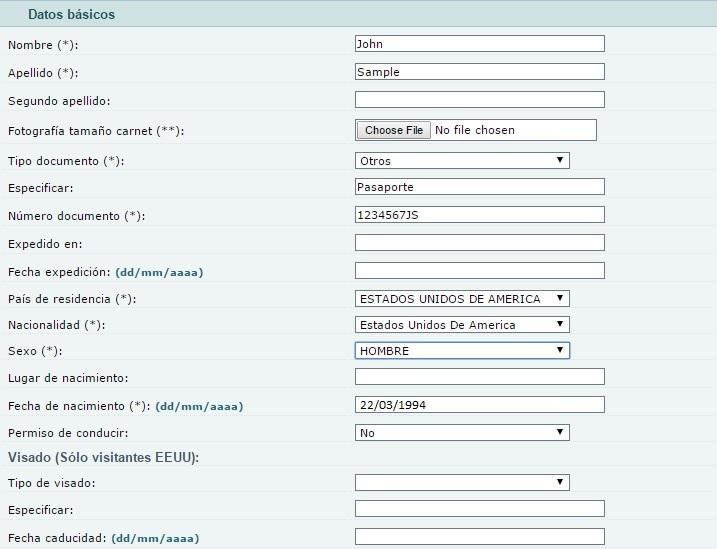Click the Fecha de nacimiento date field
The image size is (717, 549).
(480, 405)
